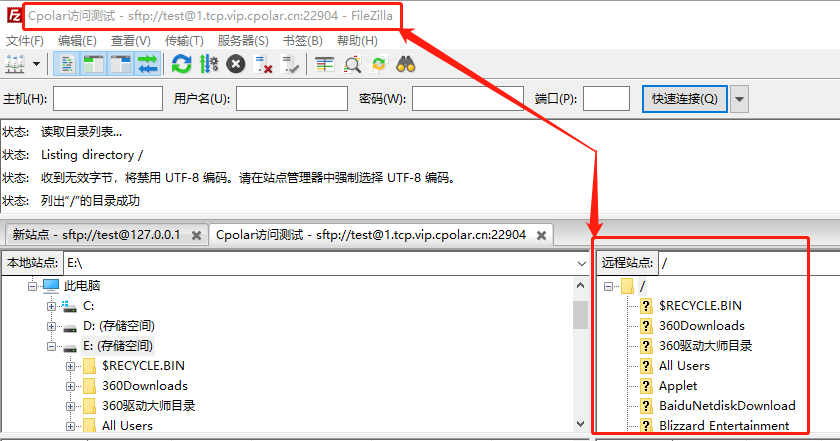Collapse the remote root / node

coord(608,286)
